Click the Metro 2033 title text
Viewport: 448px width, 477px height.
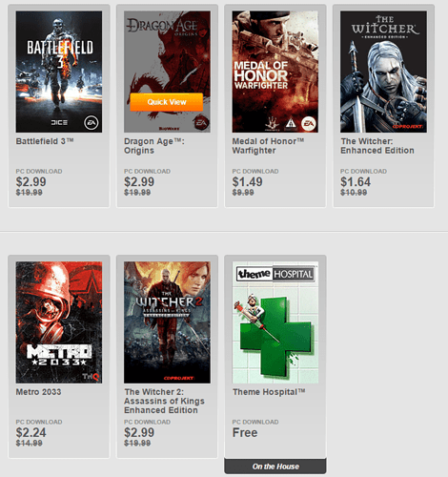38,392
